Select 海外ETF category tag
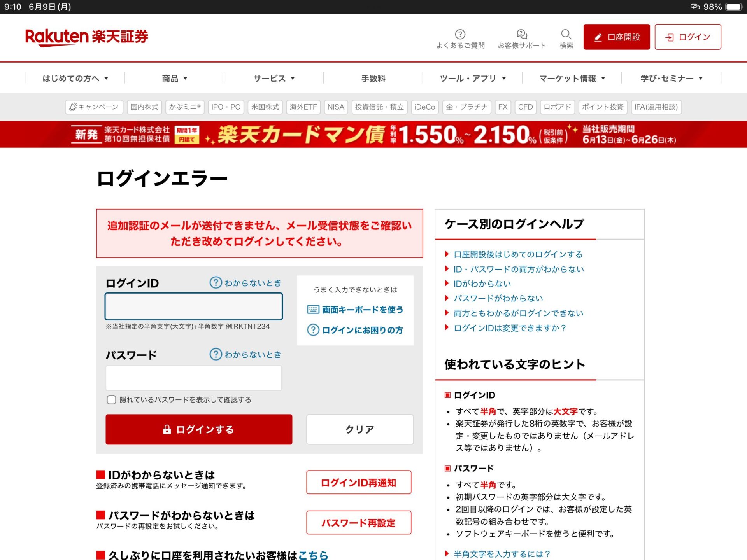This screenshot has width=747, height=560. click(x=303, y=107)
